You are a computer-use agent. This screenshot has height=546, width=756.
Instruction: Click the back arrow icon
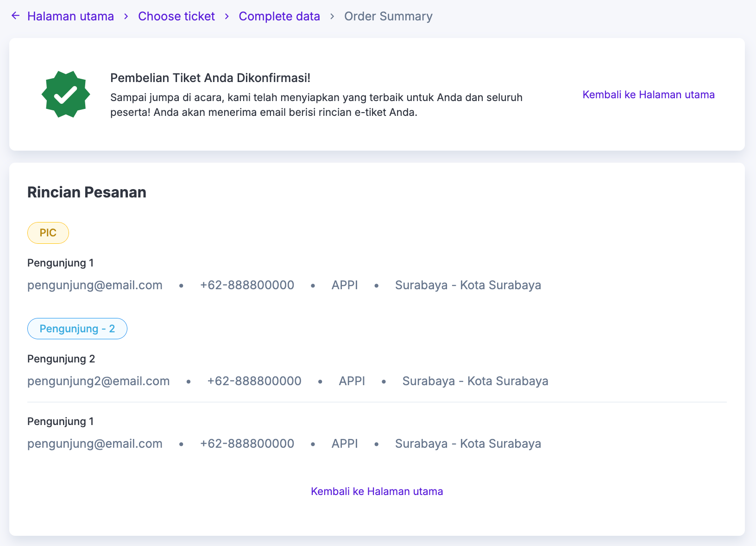[x=15, y=16]
